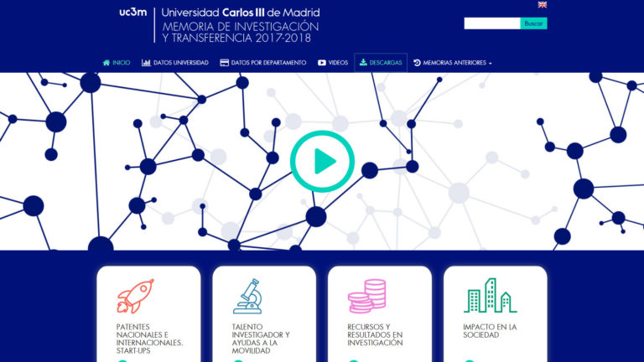
Task: Open Impacto en la Sociedad text
Action: [x=490, y=331]
